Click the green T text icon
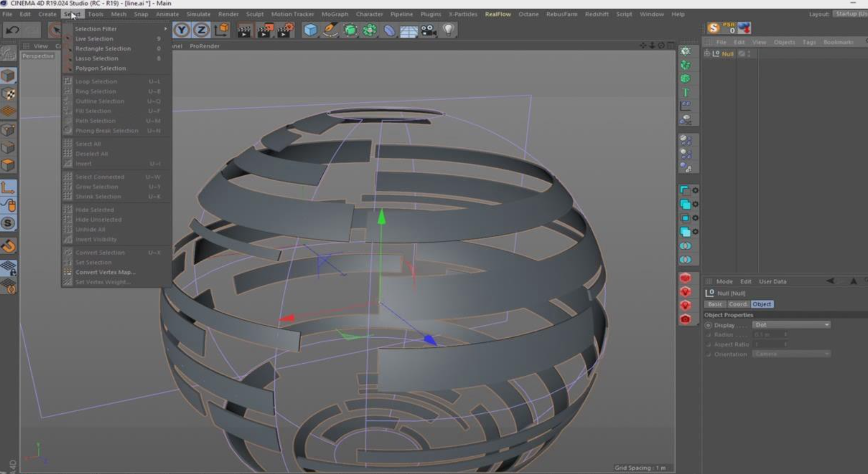 686,92
